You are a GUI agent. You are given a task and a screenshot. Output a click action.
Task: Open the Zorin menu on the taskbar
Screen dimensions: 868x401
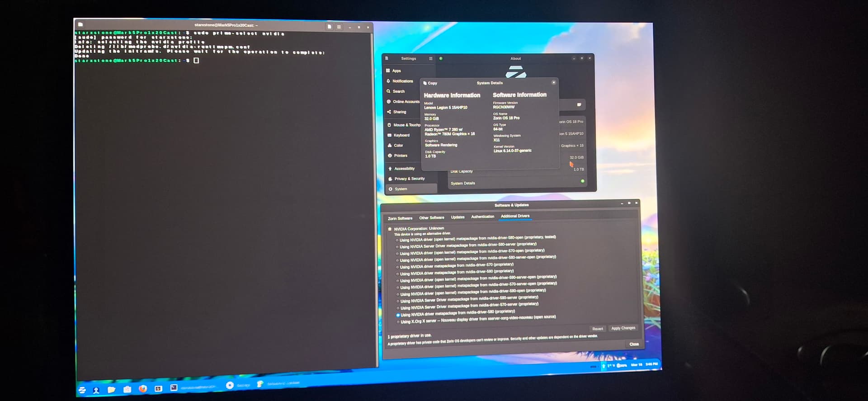pos(82,390)
